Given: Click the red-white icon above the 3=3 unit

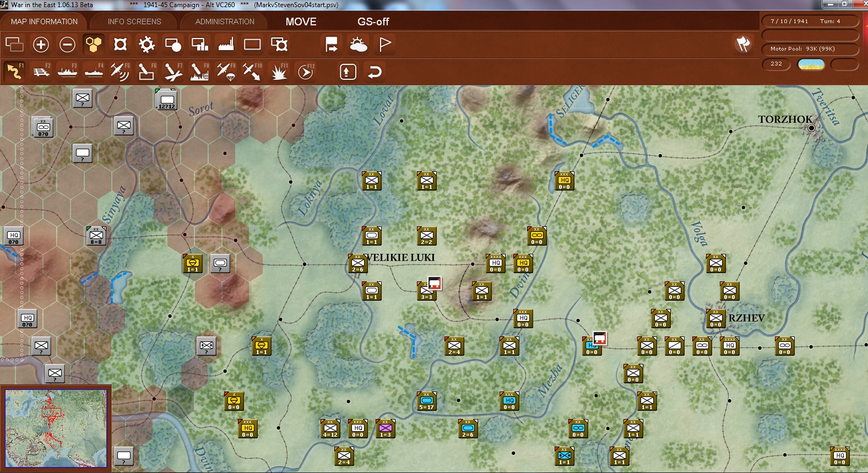Looking at the screenshot, I should 435,283.
